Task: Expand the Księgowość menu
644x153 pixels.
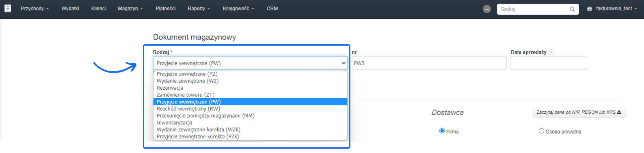Action: (x=238, y=9)
